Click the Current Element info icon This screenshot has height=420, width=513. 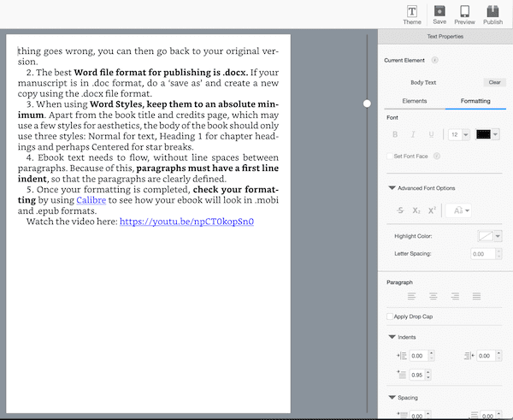(x=434, y=60)
